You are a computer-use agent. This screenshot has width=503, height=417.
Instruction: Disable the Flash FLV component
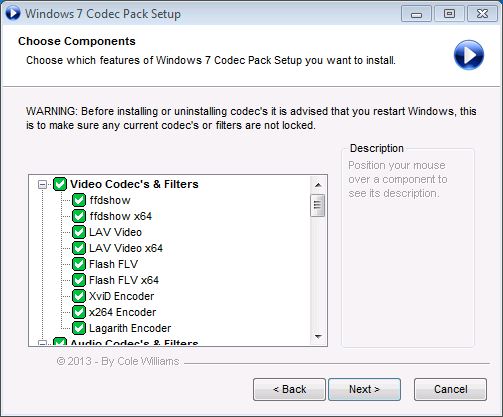pyautogui.click(x=79, y=264)
